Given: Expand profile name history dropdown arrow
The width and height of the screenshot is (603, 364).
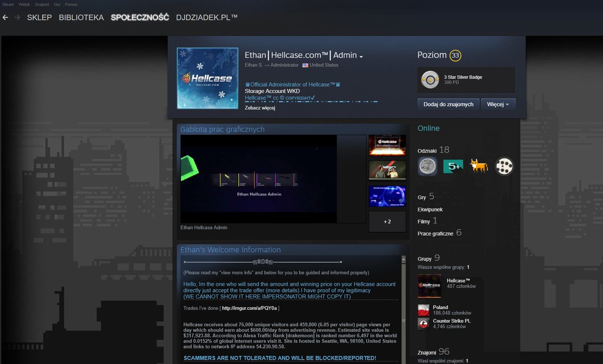Looking at the screenshot, I should (361, 57).
